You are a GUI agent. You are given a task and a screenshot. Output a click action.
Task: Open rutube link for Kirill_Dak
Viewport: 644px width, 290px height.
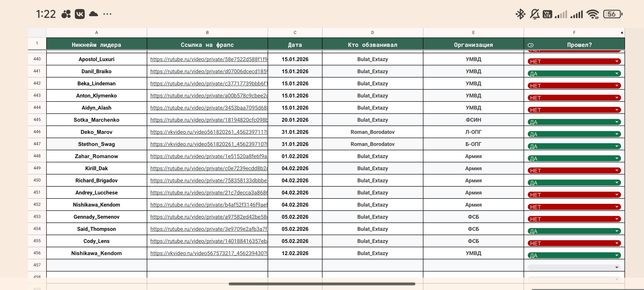click(208, 168)
